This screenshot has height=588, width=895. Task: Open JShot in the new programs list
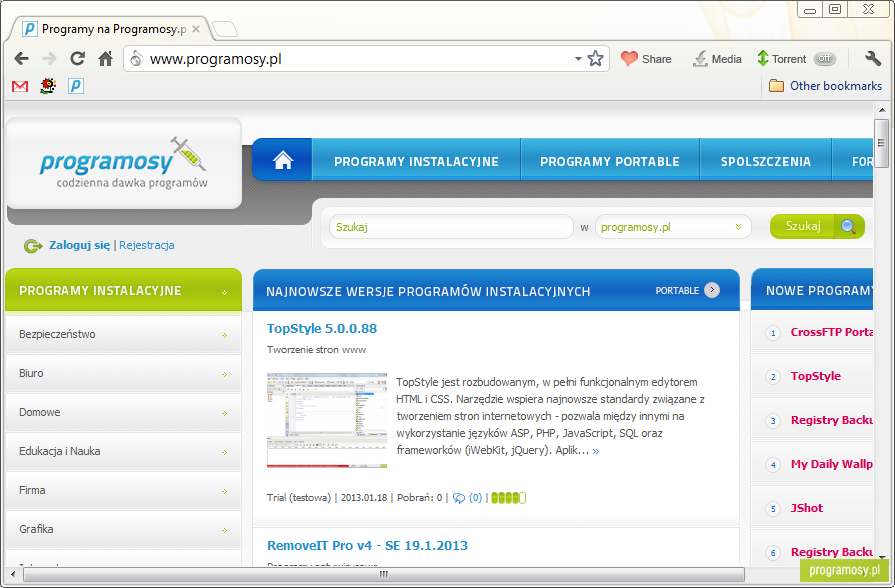pyautogui.click(x=807, y=508)
